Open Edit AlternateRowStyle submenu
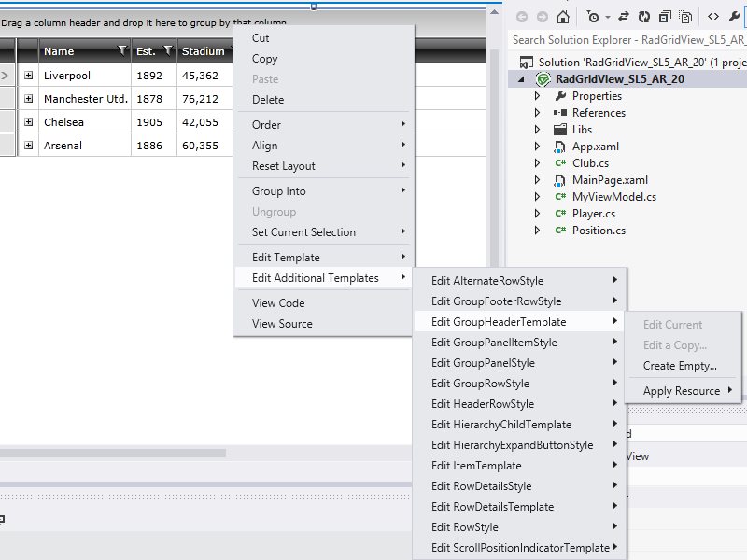 pyautogui.click(x=519, y=281)
